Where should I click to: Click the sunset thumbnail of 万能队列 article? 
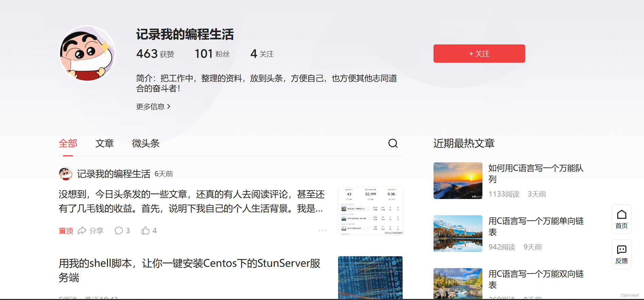(x=458, y=181)
